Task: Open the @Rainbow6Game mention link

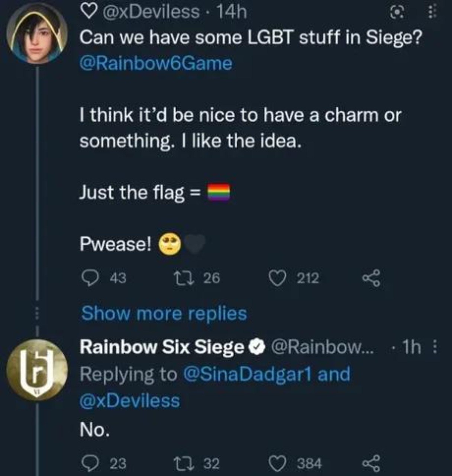Action: tap(156, 63)
